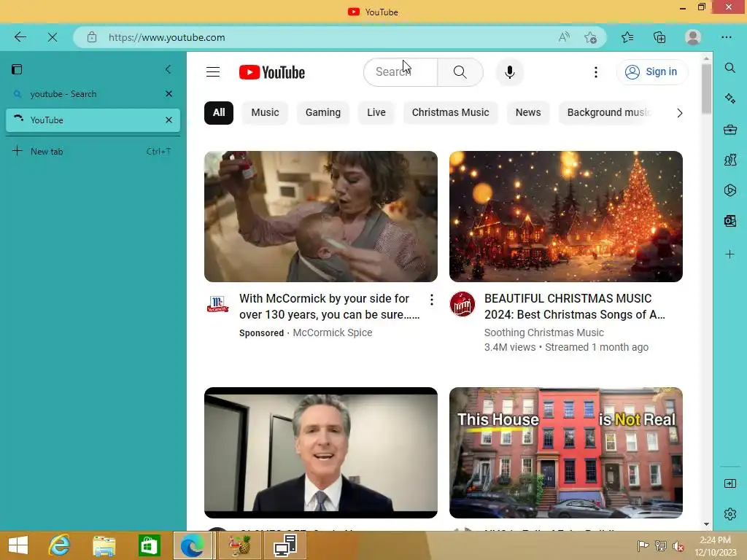This screenshot has width=747, height=560.
Task: Launch Internet Explorer from the taskbar
Action: click(x=60, y=545)
